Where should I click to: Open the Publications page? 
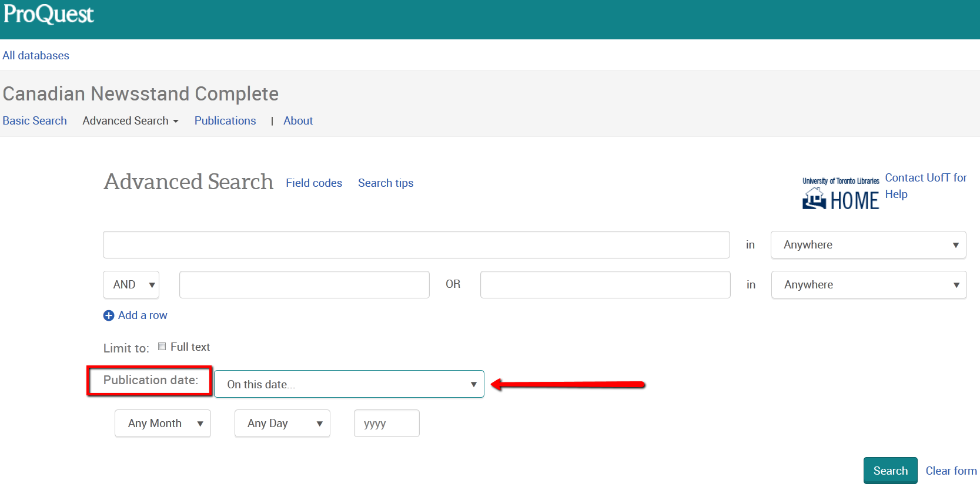[225, 120]
